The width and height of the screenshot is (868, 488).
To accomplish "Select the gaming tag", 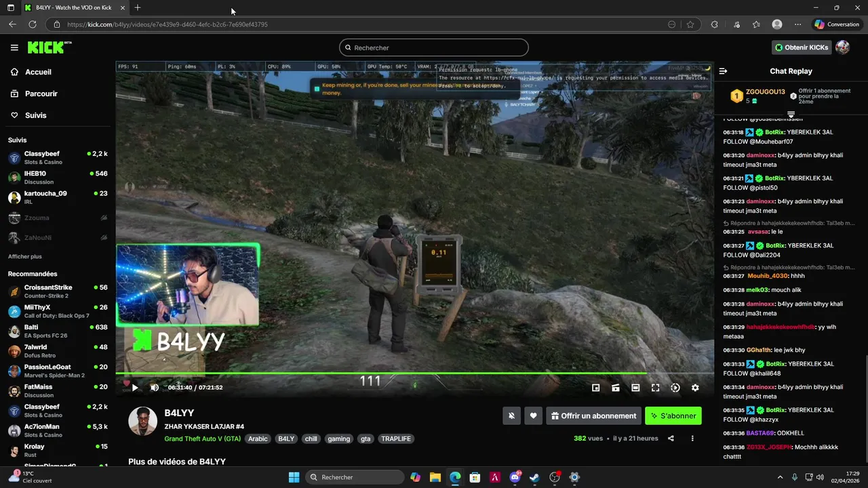I will pos(338,439).
